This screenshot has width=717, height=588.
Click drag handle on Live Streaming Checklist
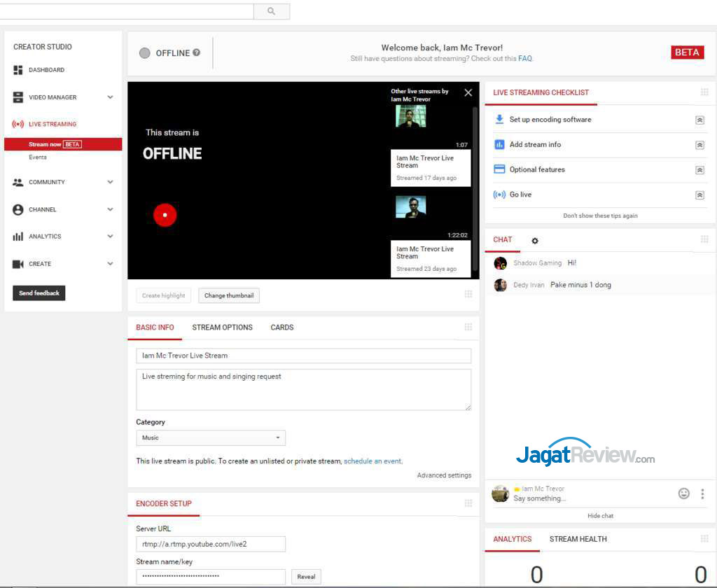coord(704,92)
